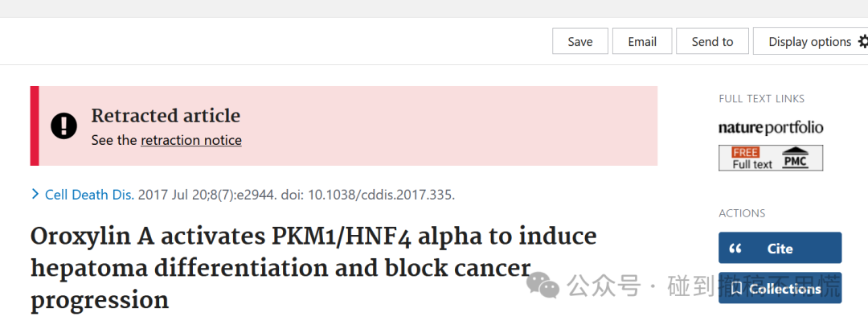The width and height of the screenshot is (868, 321).
Task: Click the quotation mark icon on Cite
Action: pos(735,249)
